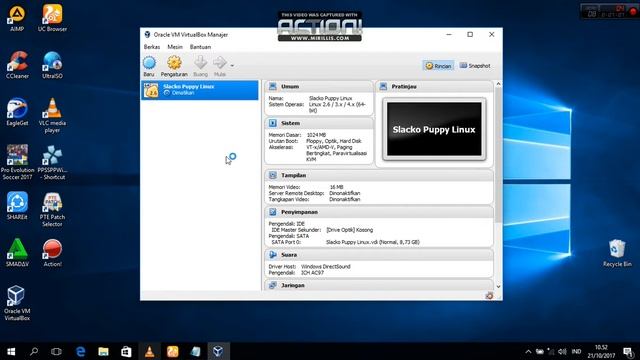Screen dimensions: 640x360
Task: Open the PTE Patch Selector shortcut
Action: tap(52, 209)
